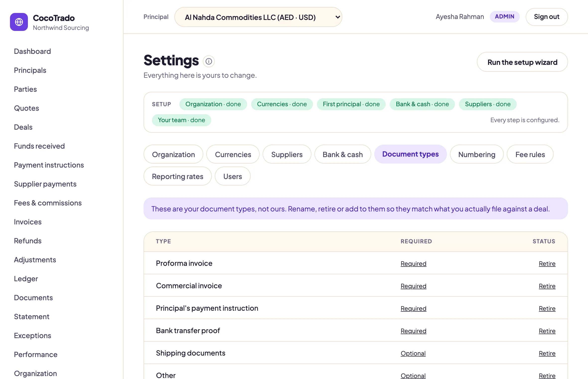Go to Funds received
Viewport: 588px width, 379px height.
click(x=39, y=146)
